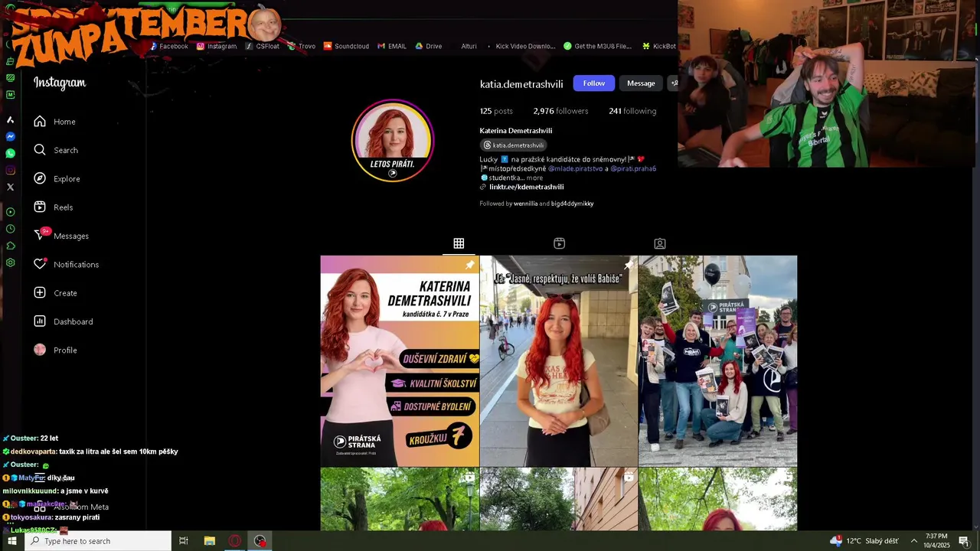Screen dimensions: 980x551
Task: Show hidden system tray icons
Action: click(x=913, y=541)
